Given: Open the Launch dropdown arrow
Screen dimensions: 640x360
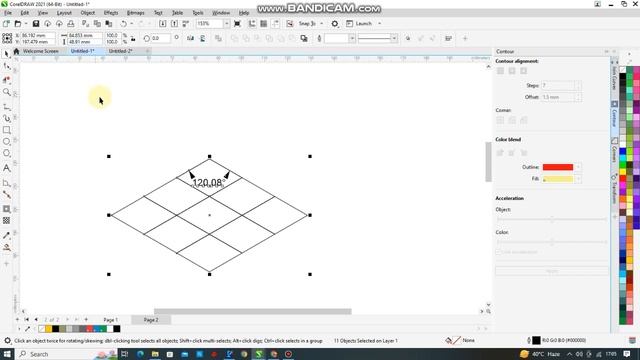Looking at the screenshot, I should [380, 24].
